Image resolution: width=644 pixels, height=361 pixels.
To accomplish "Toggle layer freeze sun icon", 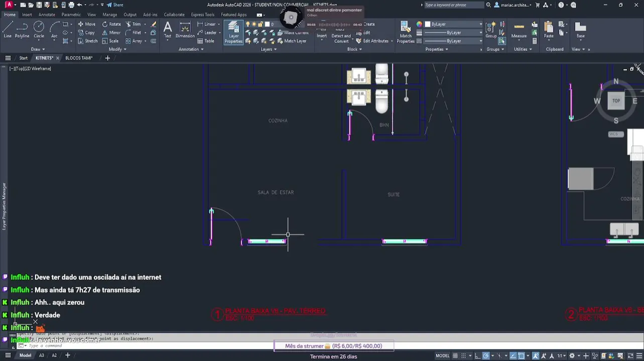I will point(254,24).
